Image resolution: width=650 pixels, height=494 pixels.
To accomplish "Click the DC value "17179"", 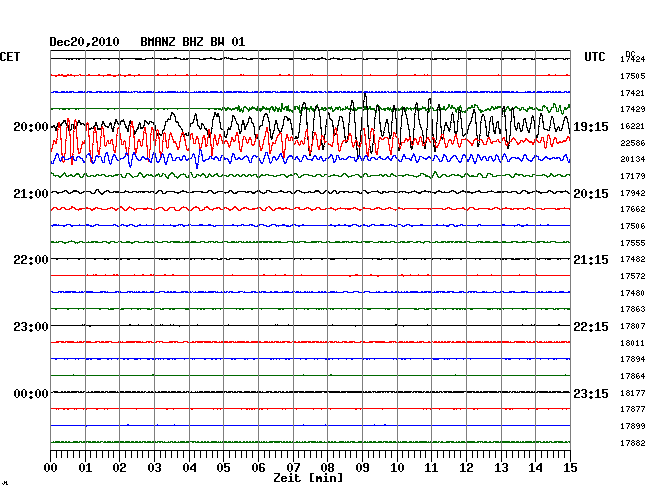I will (633, 177).
